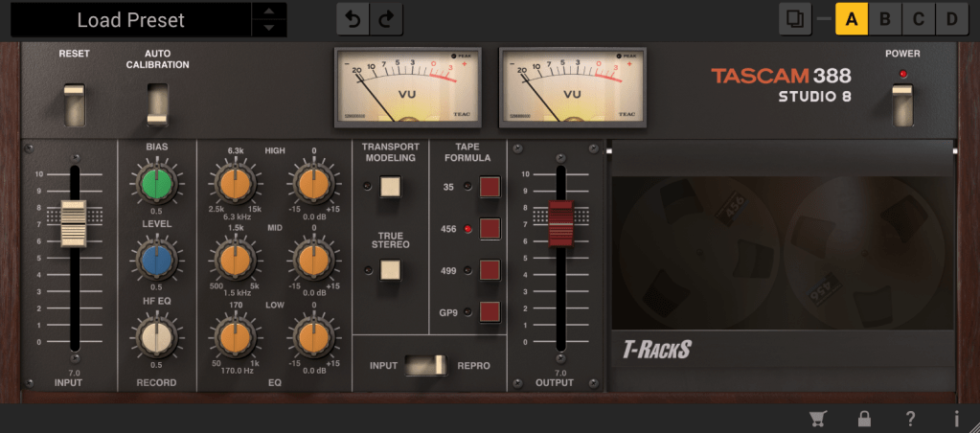The image size is (980, 433).
Task: Click the redo arrow icon
Action: 386,19
